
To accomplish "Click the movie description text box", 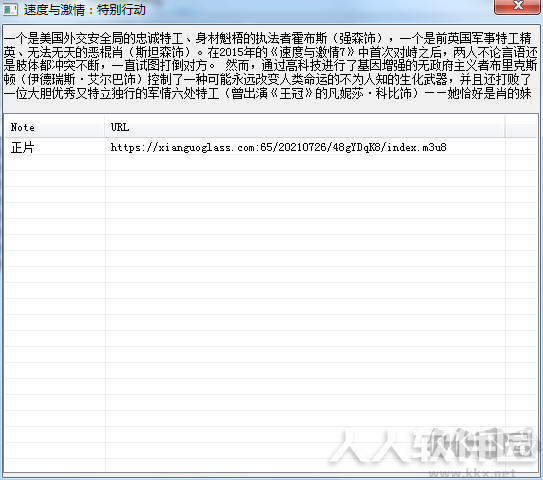I will pos(271,68).
